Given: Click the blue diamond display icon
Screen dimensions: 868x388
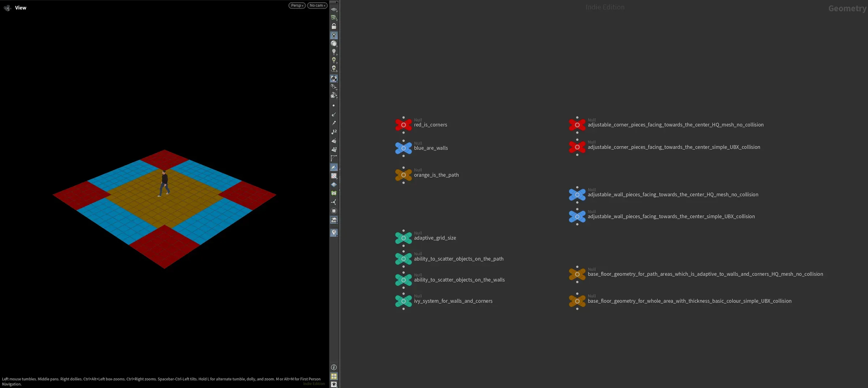Looking at the screenshot, I should pos(334,185).
